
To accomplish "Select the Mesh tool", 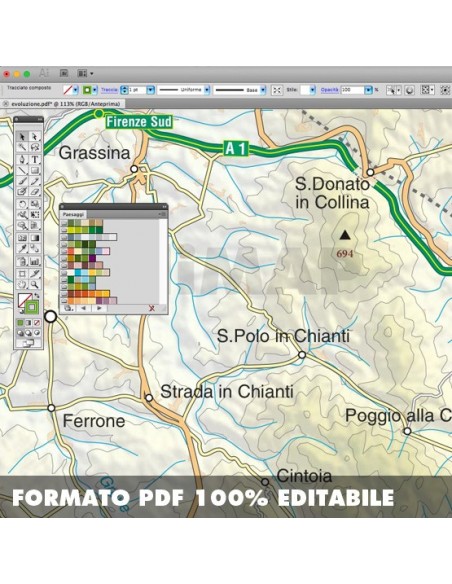I will pos(22,238).
